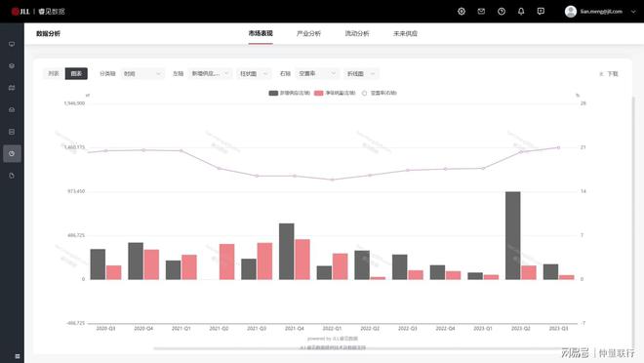Open the settings gear icon in header

[x=462, y=12]
